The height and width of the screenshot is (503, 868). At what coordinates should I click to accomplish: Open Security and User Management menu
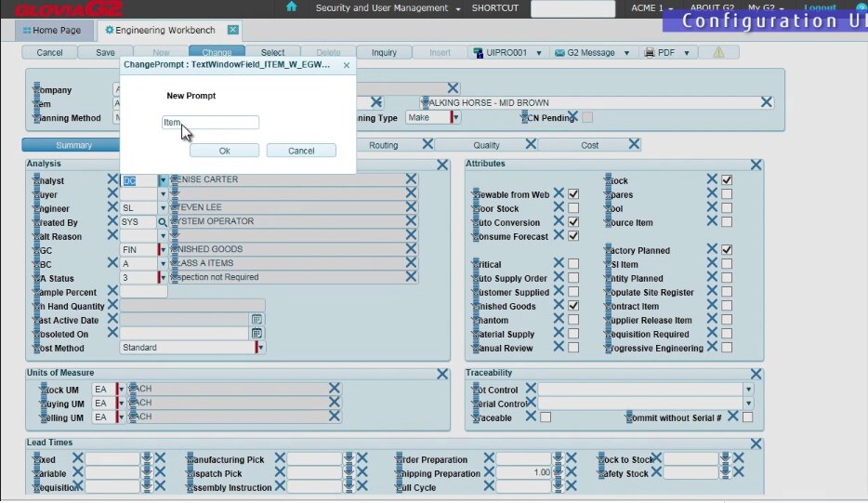388,8
